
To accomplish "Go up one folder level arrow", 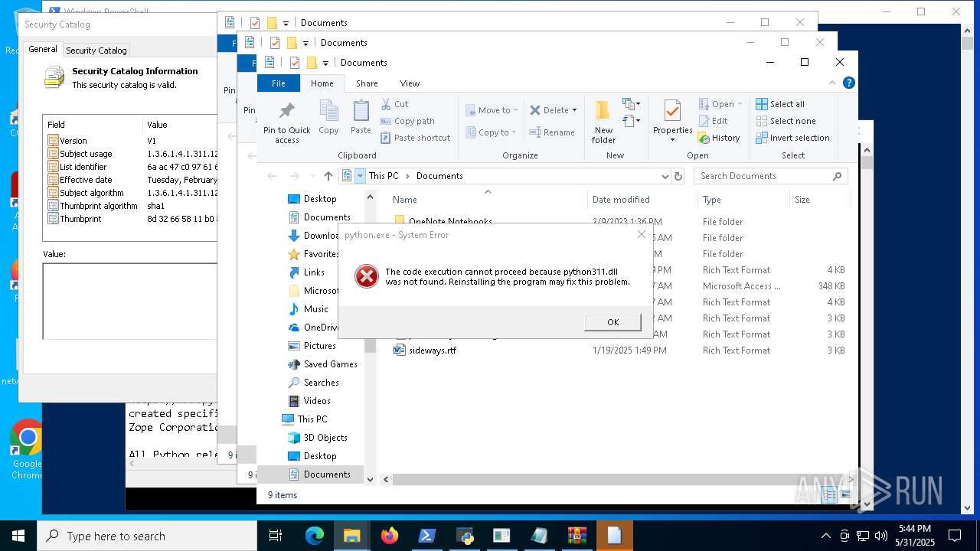I will 328,176.
